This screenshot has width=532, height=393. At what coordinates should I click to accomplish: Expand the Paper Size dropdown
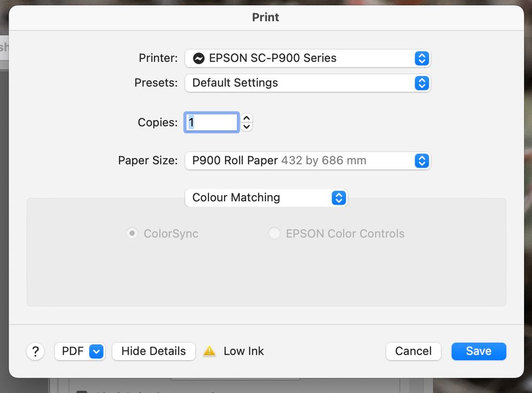308,161
